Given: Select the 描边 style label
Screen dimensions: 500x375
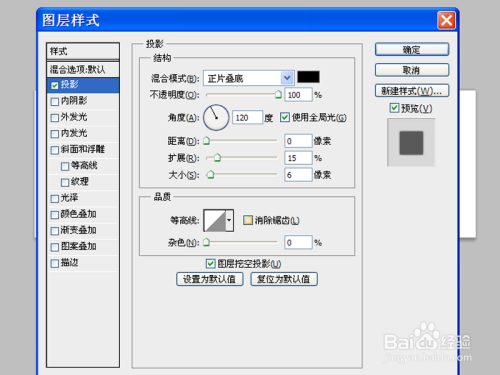Looking at the screenshot, I should click(69, 262).
